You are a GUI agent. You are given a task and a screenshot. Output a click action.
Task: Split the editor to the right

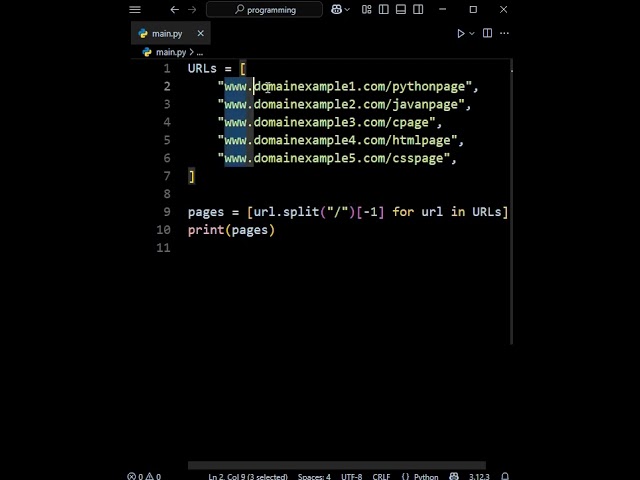(x=487, y=33)
